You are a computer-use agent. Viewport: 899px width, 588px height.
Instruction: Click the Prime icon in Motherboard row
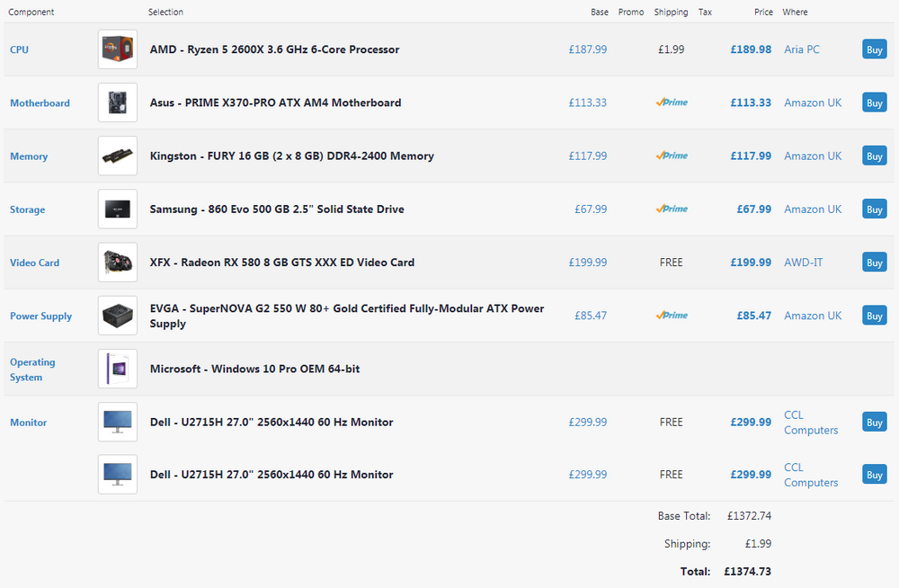click(x=672, y=102)
